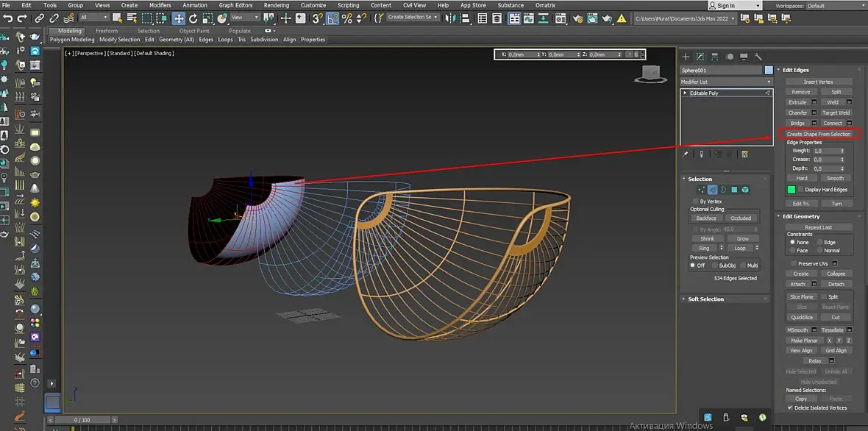Click the Sphere001 object name field

pos(721,71)
